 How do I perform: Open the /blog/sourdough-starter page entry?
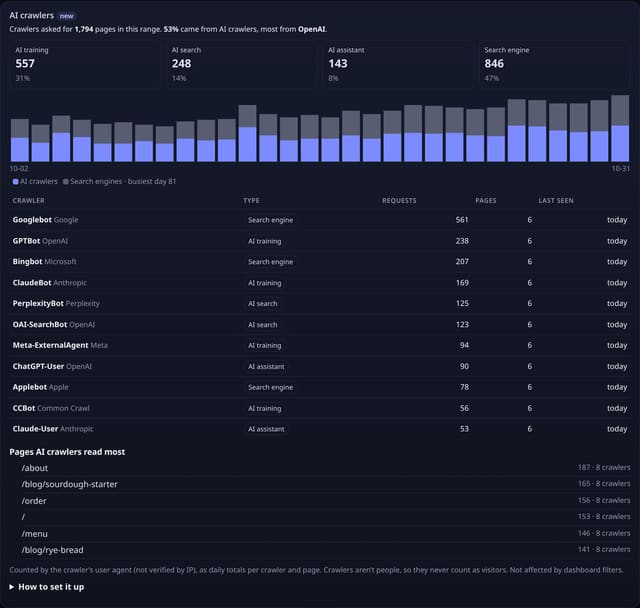tap(69, 484)
